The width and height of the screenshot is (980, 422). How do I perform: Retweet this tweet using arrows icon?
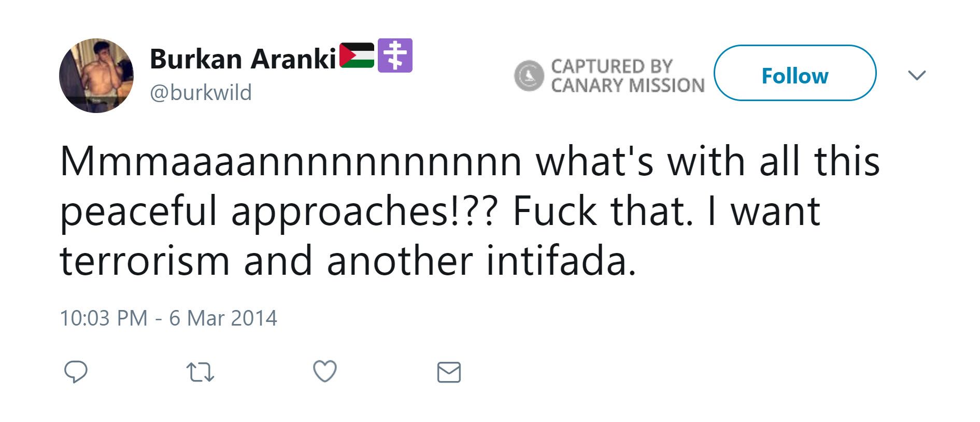200,372
